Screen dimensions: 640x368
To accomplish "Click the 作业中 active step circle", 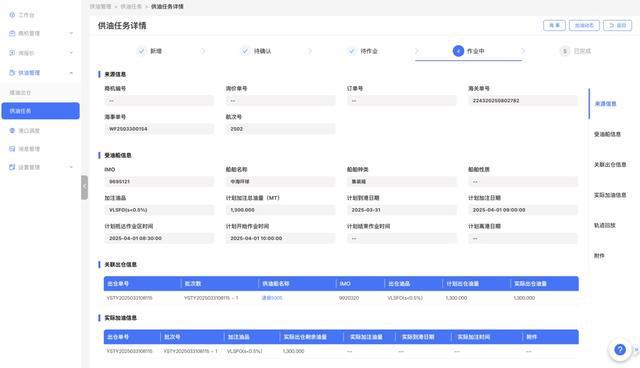I will (x=458, y=51).
